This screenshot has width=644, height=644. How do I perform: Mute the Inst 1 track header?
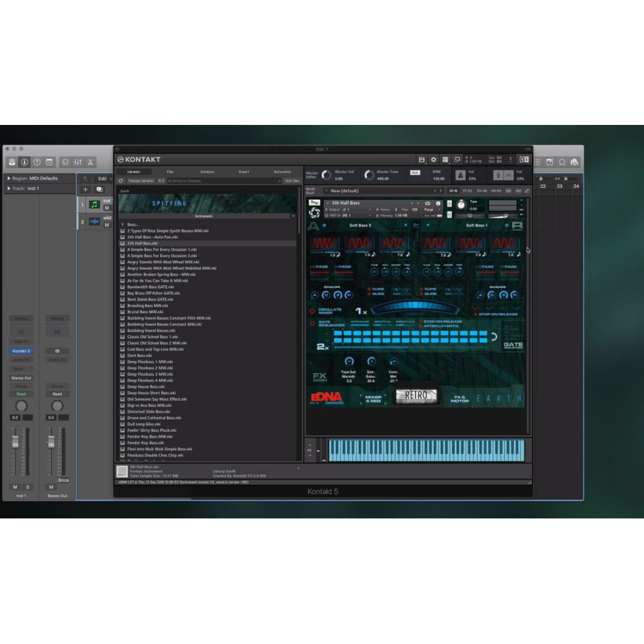point(107,208)
